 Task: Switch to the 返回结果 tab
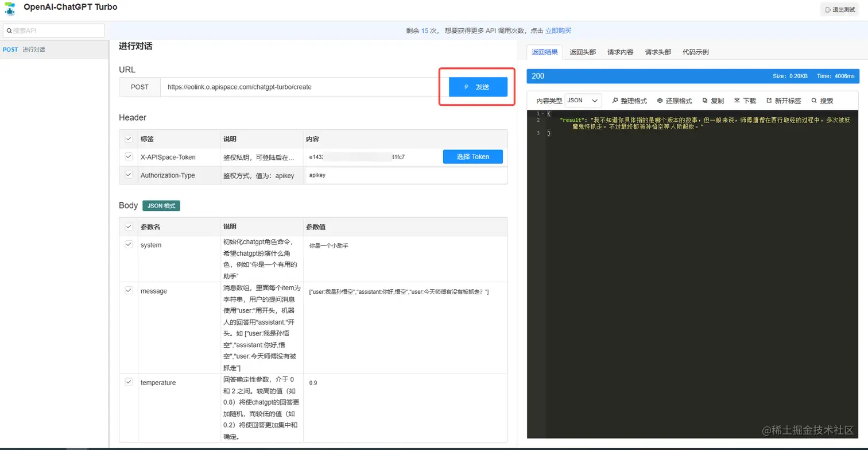[x=544, y=52]
